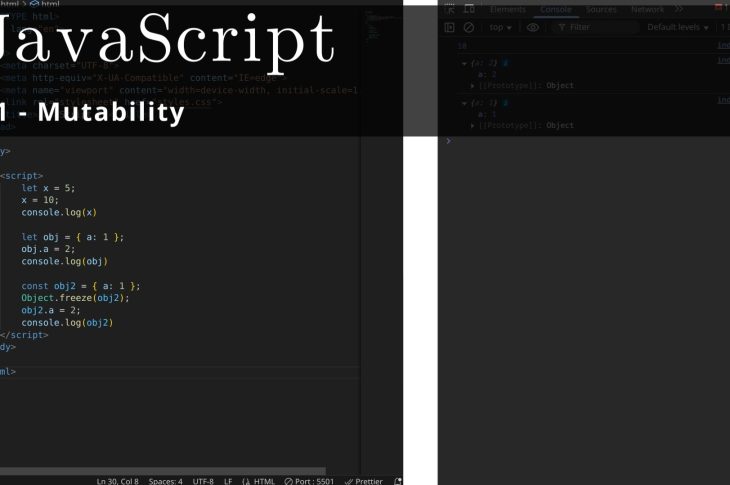Screen dimensions: 730x485
Task: Click the Prettier status bar item
Action: [x=363, y=480]
